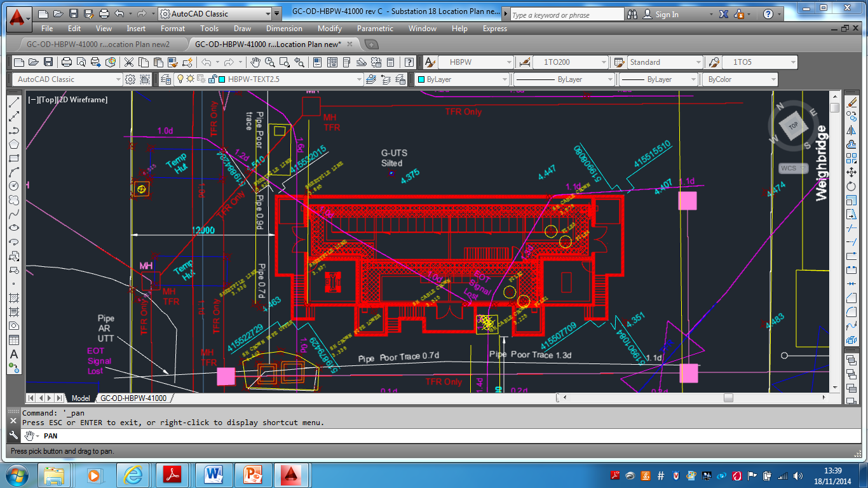Viewport: 868px width, 488px height.
Task: Select the Line draw tool
Action: click(x=14, y=103)
